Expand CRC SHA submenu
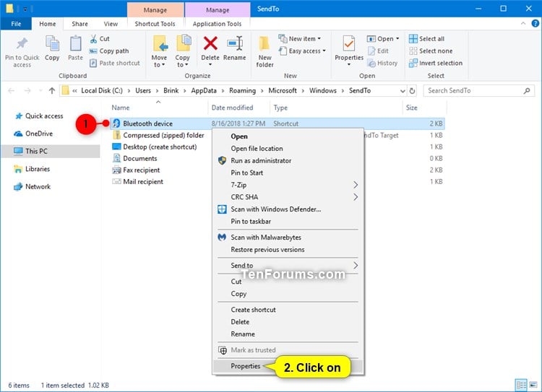 [288, 197]
